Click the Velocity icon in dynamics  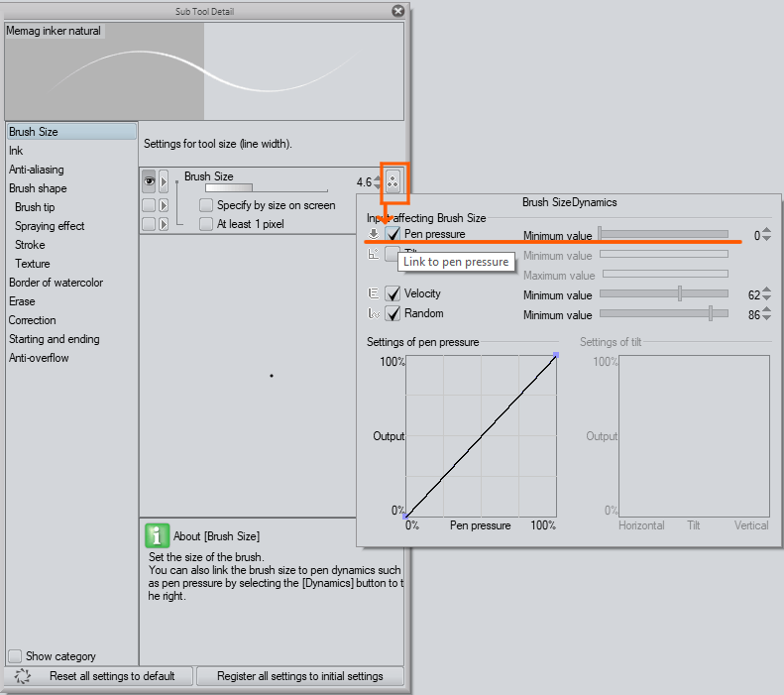pos(374,294)
